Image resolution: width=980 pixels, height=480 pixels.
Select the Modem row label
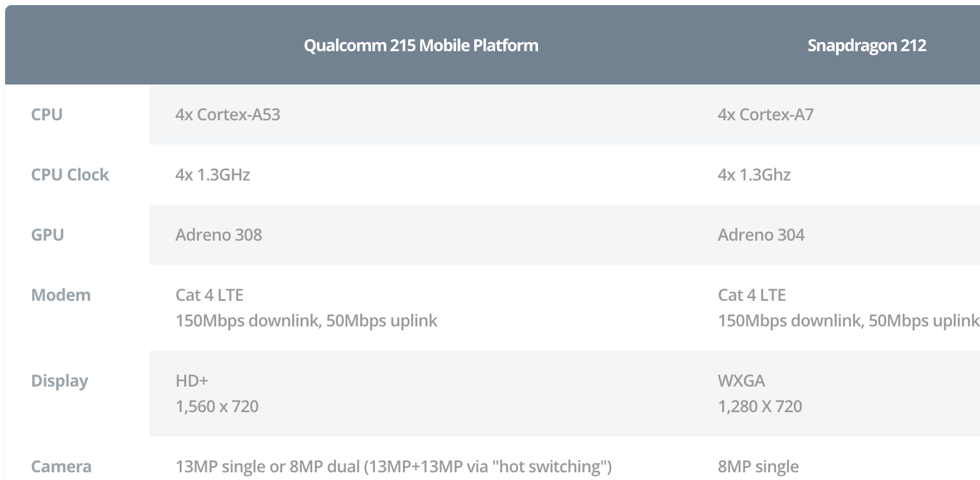[61, 295]
